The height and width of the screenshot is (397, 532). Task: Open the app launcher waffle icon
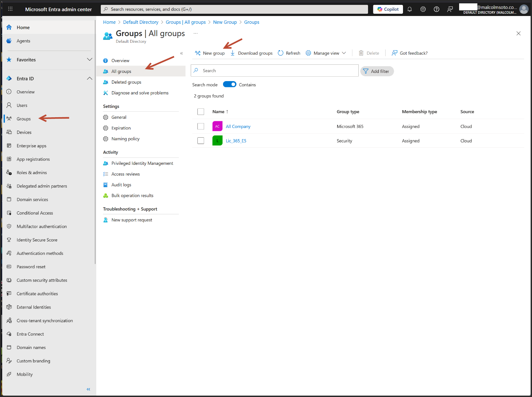click(x=10, y=9)
